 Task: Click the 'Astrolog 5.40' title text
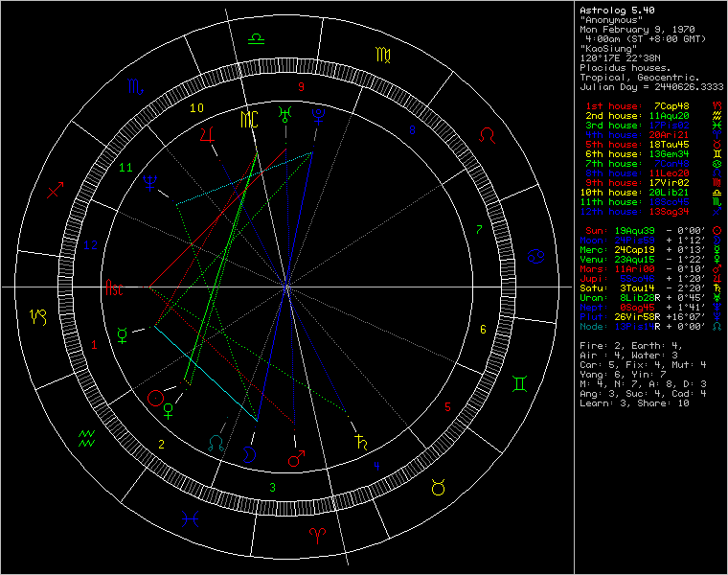point(618,11)
